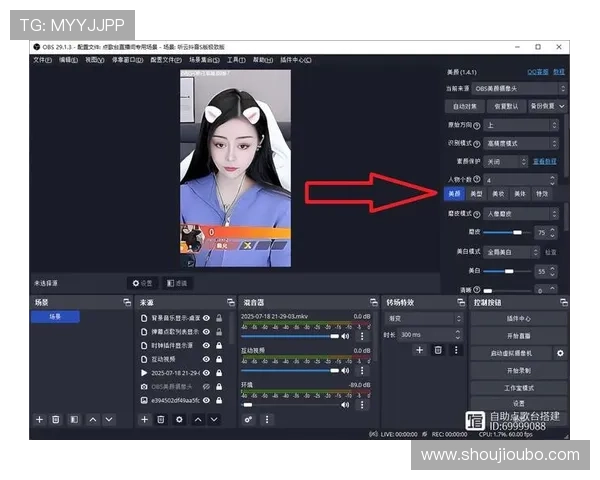The width and height of the screenshot is (600, 480).
Task: Click the 恢复默认 button
Action: (505, 106)
